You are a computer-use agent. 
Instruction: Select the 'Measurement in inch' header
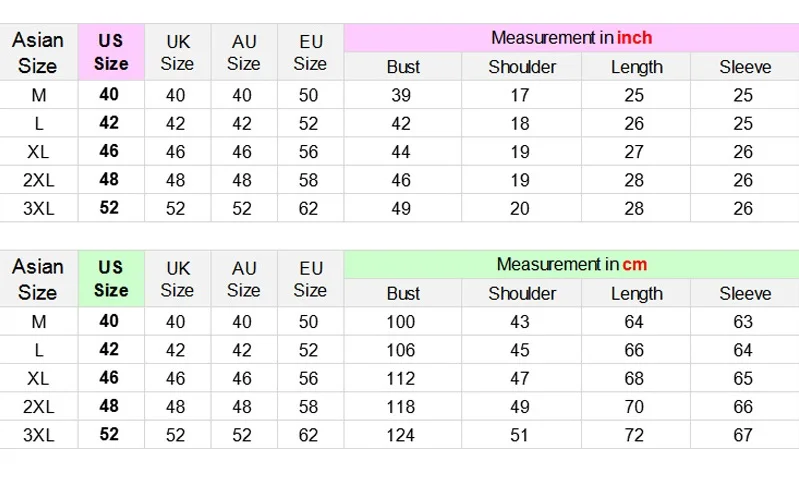click(x=571, y=38)
